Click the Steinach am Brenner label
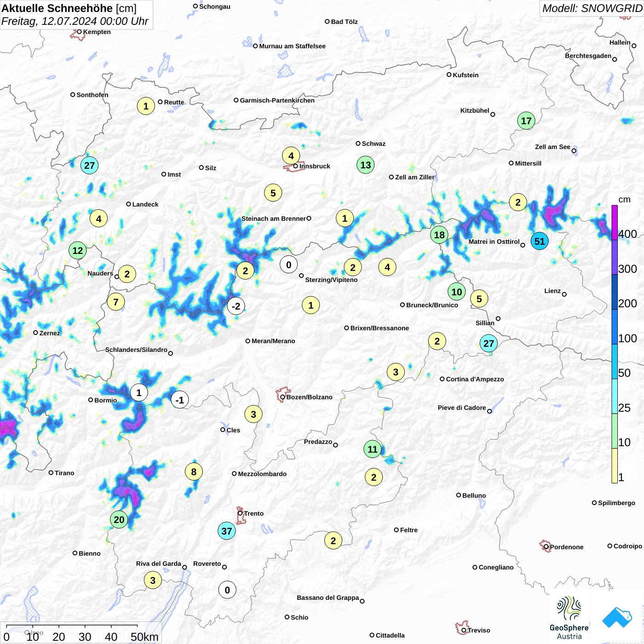Screen dimensions: 644x644 (x=274, y=218)
